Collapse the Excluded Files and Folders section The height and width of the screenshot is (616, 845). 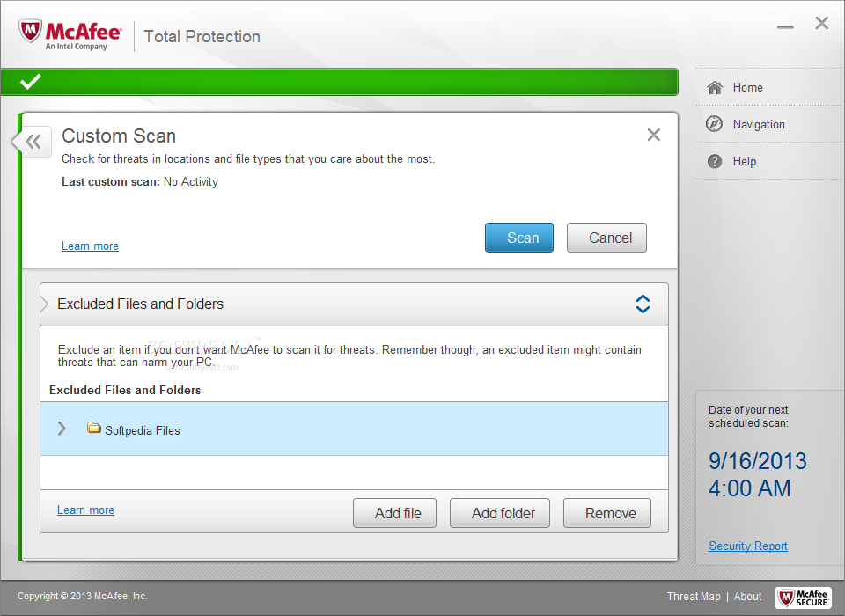[643, 304]
